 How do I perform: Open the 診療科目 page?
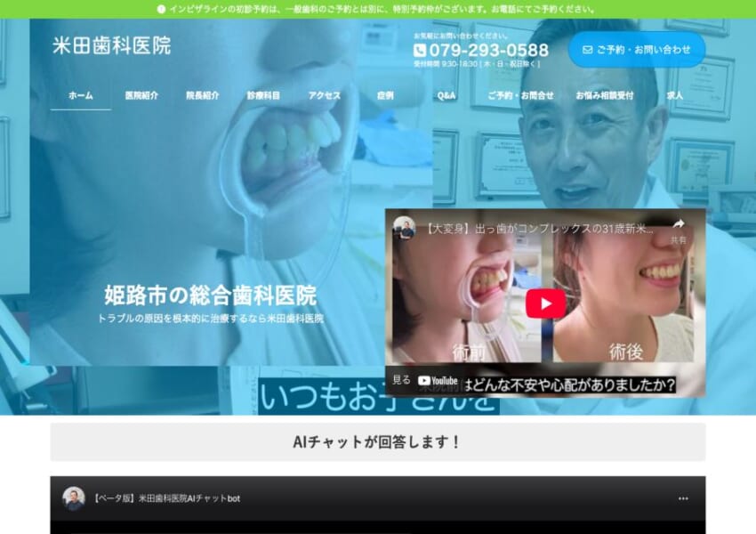coord(261,93)
